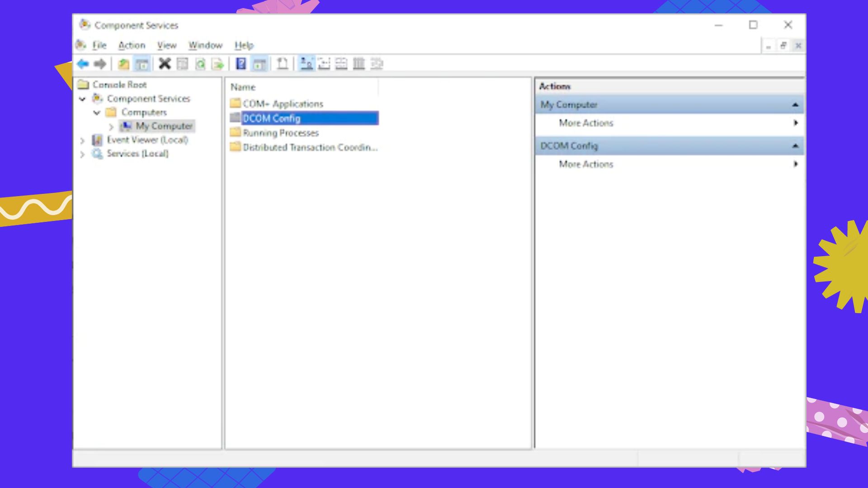Select the Computers tree item
Screen dimensions: 868x488
[144, 112]
